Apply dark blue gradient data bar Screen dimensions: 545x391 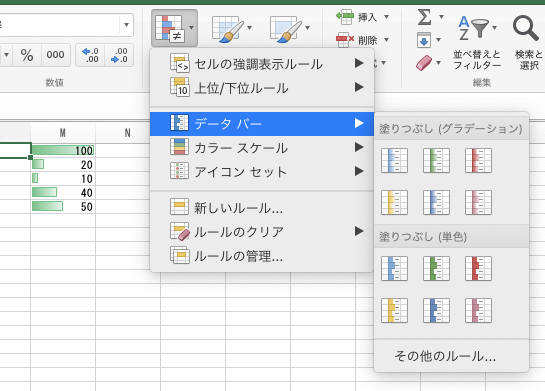coord(437,202)
